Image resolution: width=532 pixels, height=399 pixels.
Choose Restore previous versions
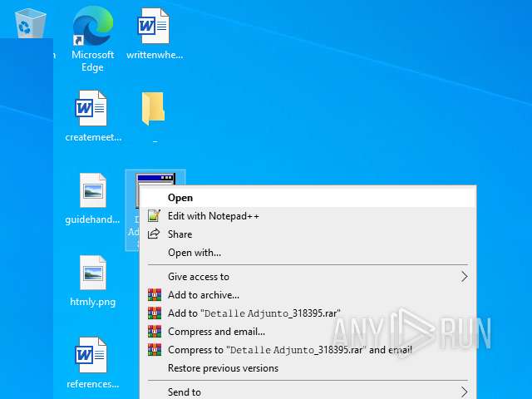(x=308, y=368)
